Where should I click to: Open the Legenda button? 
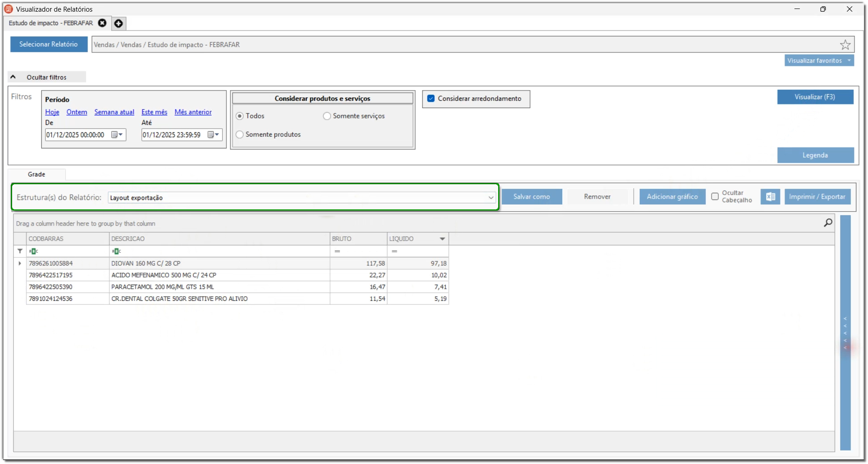(x=815, y=155)
